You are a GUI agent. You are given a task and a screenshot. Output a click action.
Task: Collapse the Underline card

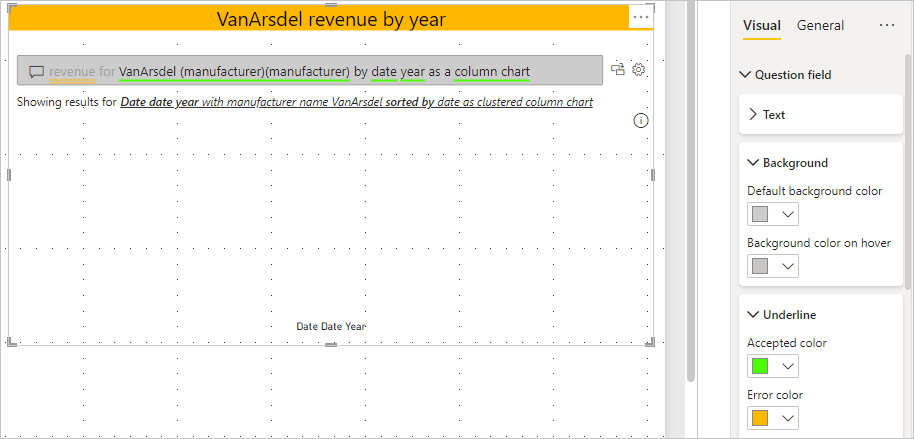(x=753, y=315)
